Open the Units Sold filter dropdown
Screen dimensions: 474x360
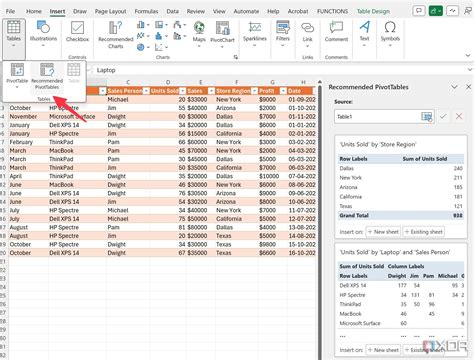click(x=183, y=91)
